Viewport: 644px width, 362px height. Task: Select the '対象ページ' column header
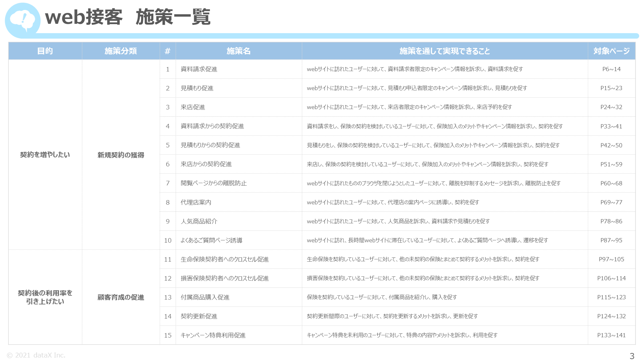pos(611,51)
